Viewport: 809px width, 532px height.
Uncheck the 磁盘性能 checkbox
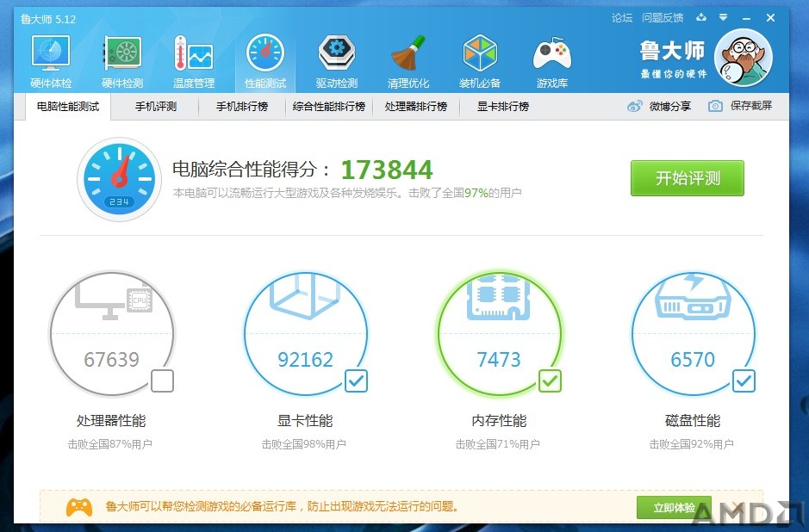[x=744, y=381]
